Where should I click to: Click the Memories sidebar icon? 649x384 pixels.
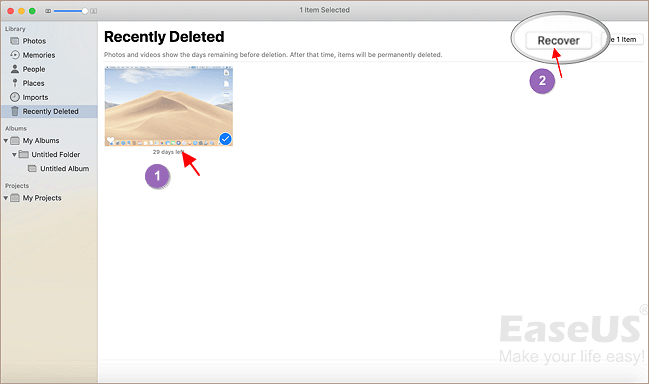tap(15, 55)
